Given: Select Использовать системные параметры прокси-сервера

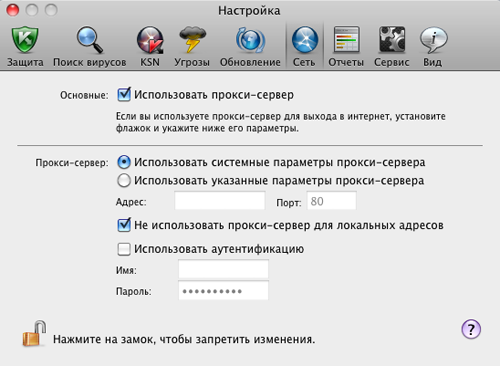Looking at the screenshot, I should (x=124, y=162).
